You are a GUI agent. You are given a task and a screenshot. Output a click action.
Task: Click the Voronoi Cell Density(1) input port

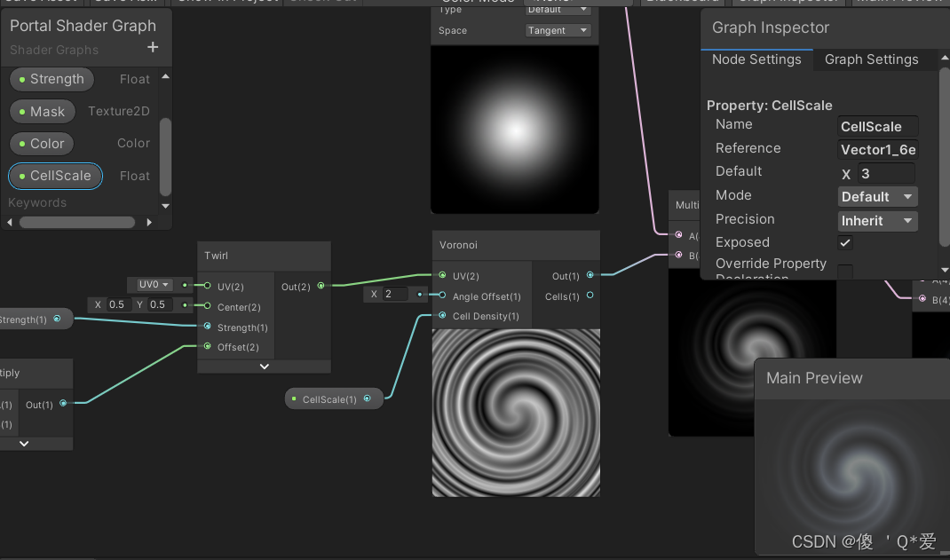pos(442,315)
